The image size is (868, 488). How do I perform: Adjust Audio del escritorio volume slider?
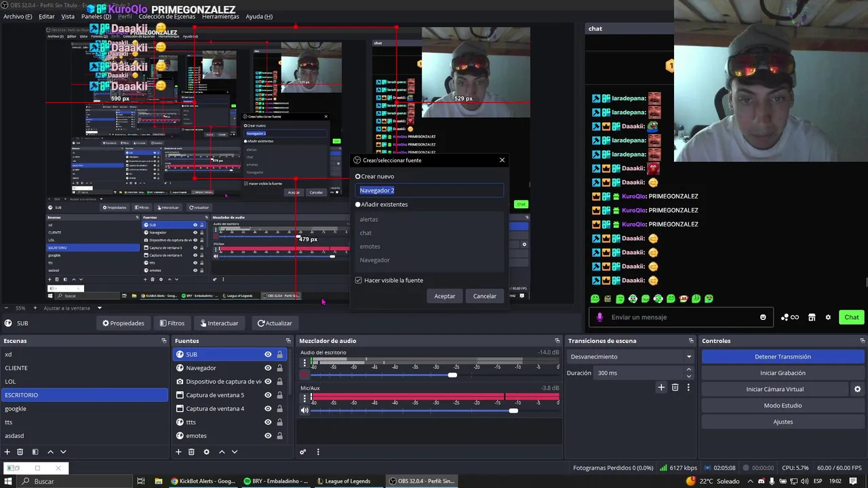(x=452, y=375)
